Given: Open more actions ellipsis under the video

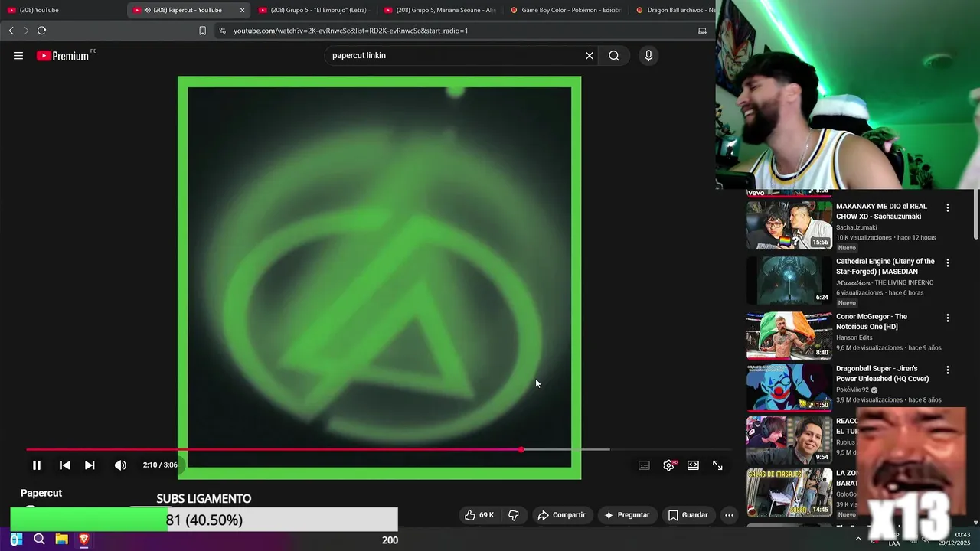Looking at the screenshot, I should click(729, 515).
